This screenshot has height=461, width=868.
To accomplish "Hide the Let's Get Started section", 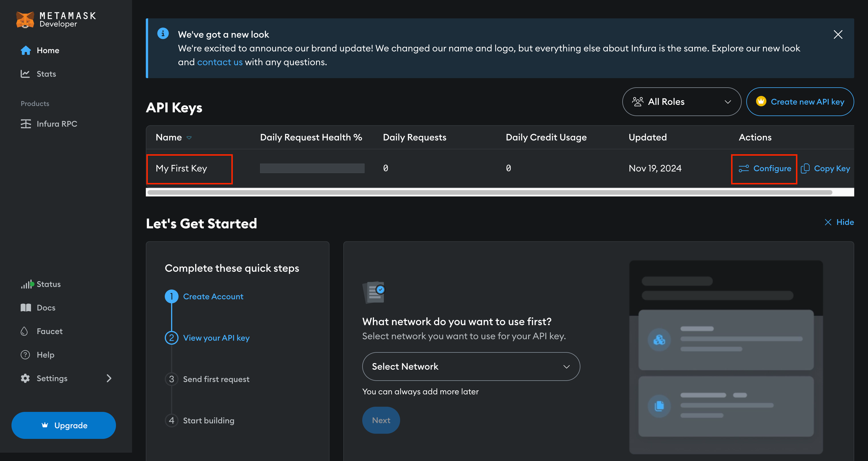I will (839, 222).
